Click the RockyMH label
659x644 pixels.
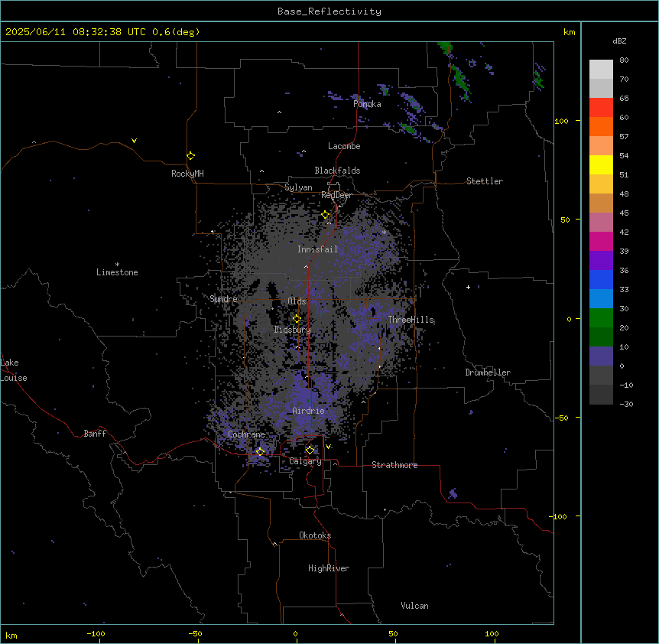(187, 174)
